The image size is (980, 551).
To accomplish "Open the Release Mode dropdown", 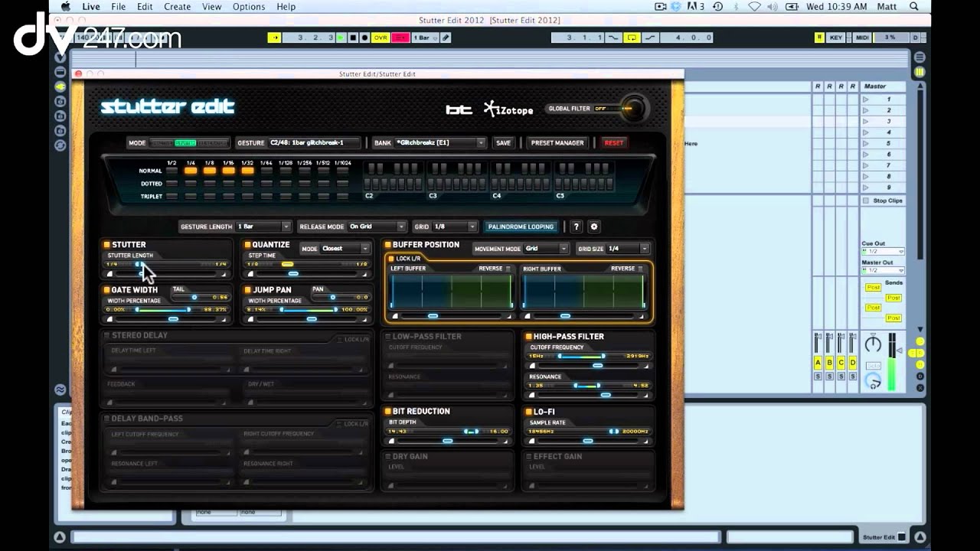I will tap(377, 227).
